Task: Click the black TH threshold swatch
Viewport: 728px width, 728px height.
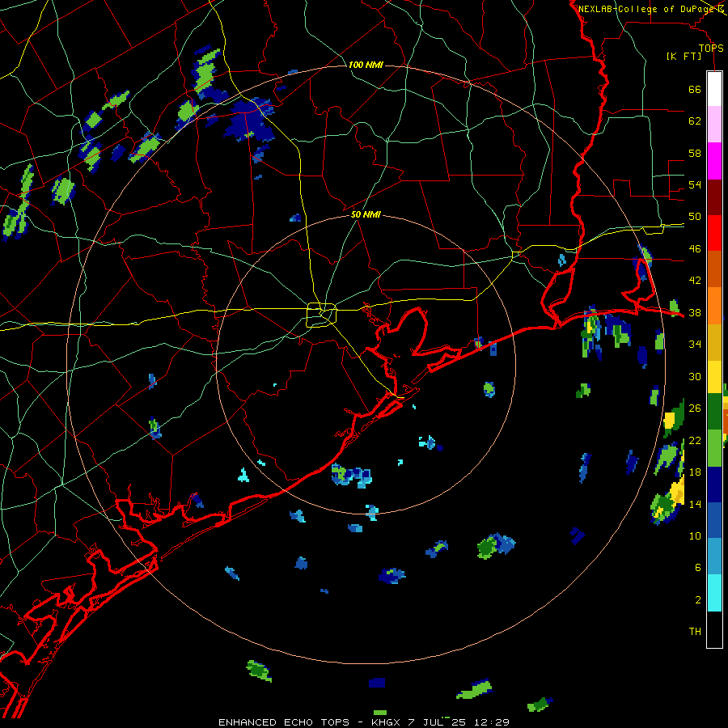Action: tap(714, 629)
